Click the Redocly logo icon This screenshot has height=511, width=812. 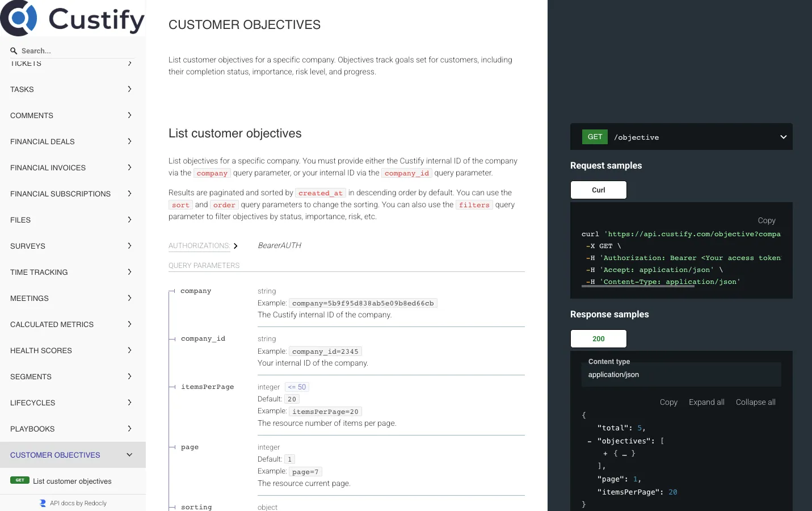[43, 503]
